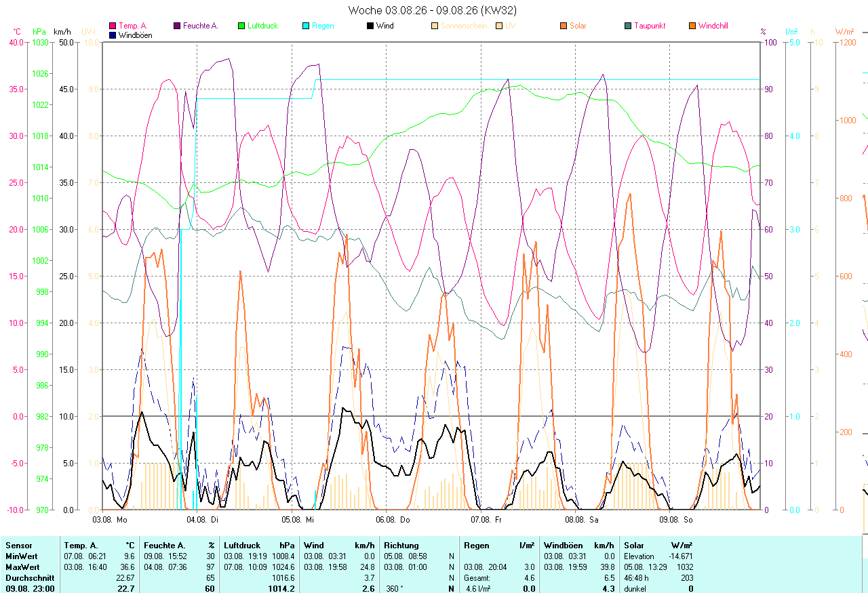The height and width of the screenshot is (593, 868).
Task: Click the "03.08. Mo" x-axis date label
Action: coord(110,520)
